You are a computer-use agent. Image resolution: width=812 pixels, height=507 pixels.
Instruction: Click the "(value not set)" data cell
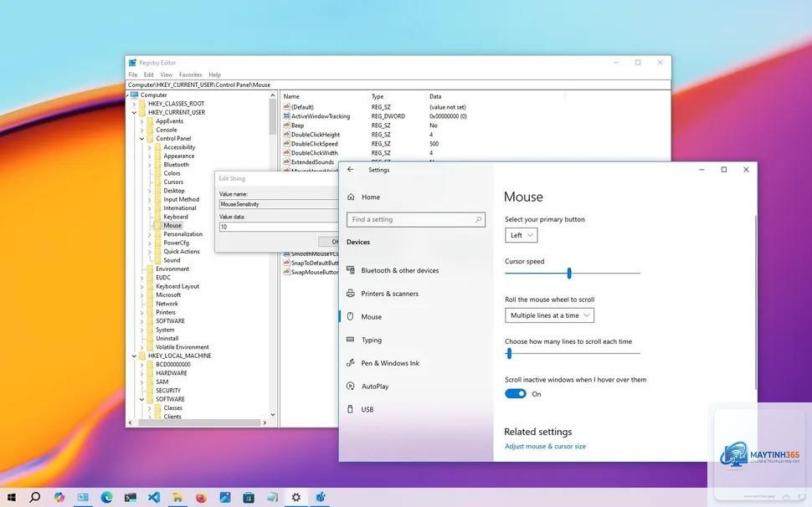click(x=447, y=107)
